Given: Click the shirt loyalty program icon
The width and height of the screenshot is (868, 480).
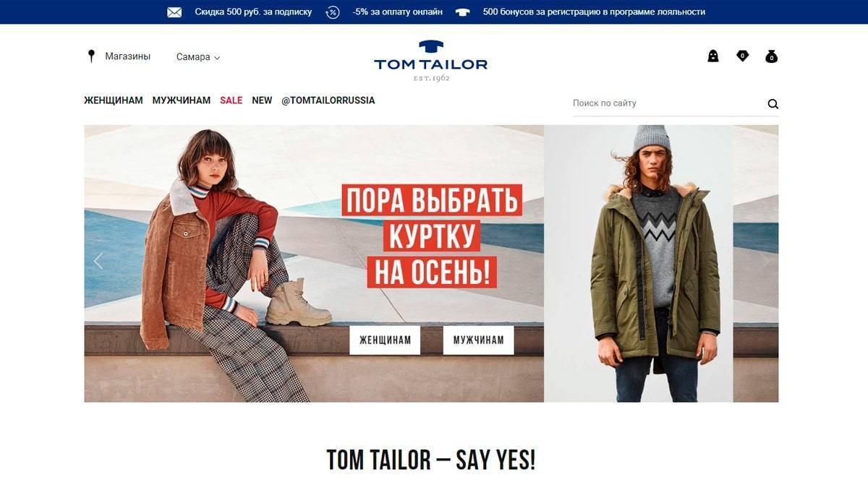Looking at the screenshot, I should pos(463,12).
